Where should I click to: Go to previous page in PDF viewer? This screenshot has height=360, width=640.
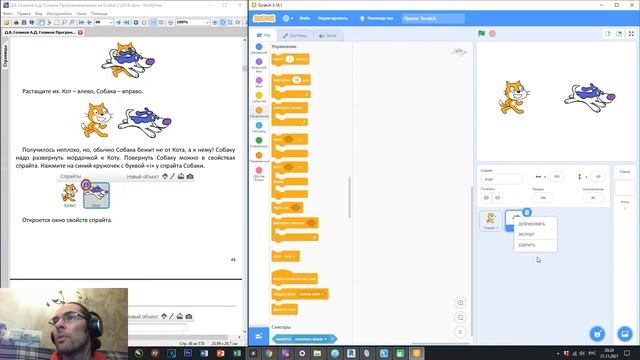click(89, 22)
